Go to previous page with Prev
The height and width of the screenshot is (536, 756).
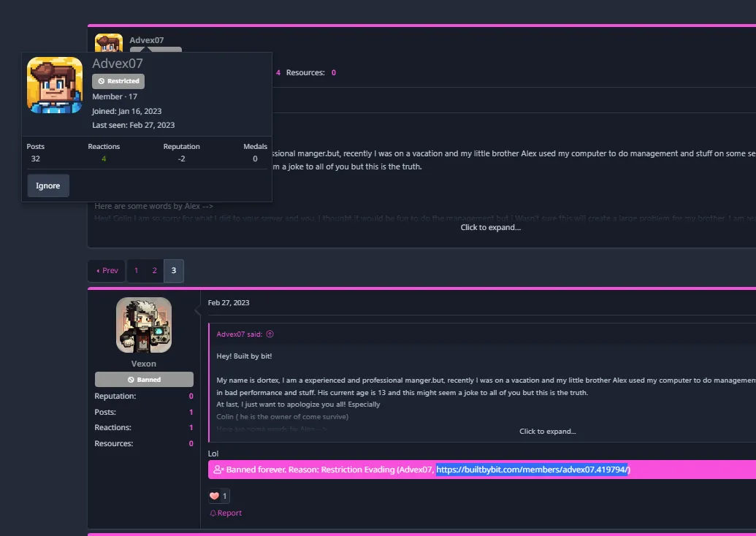(x=107, y=270)
